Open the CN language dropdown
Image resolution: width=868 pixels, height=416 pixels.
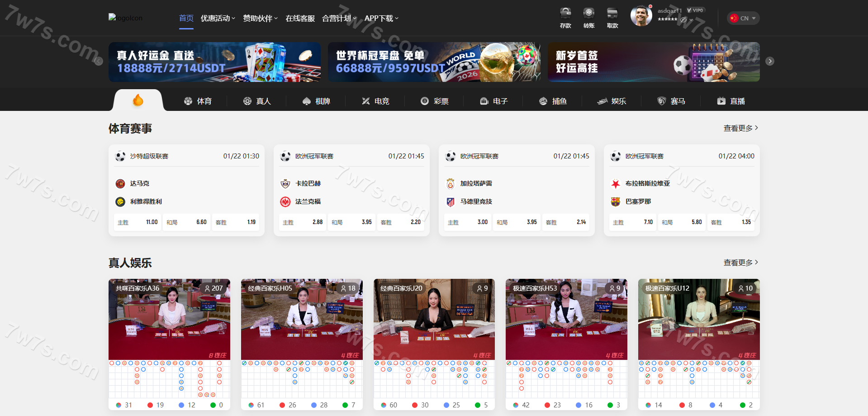tap(743, 18)
